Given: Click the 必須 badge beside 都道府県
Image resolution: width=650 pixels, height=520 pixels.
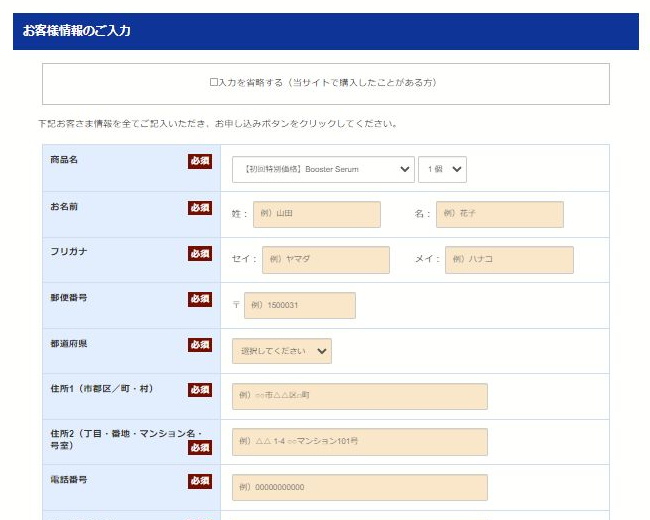Looking at the screenshot, I should pos(200,344).
